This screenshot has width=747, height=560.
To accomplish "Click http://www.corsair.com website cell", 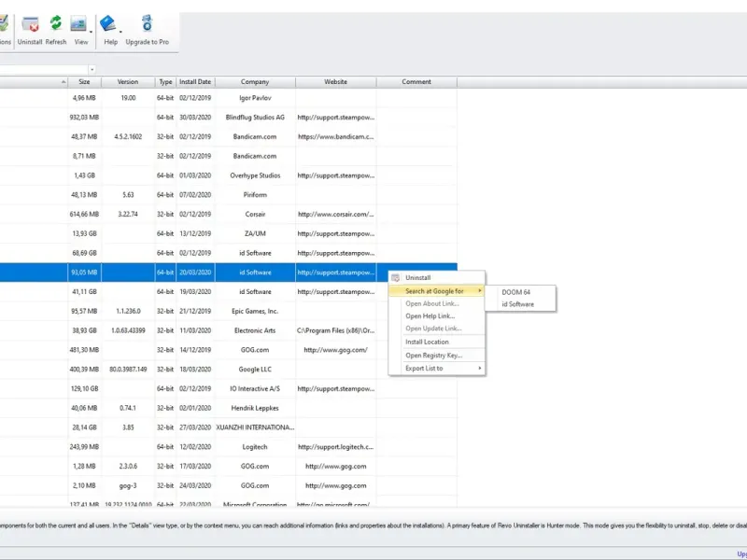I will tap(336, 215).
